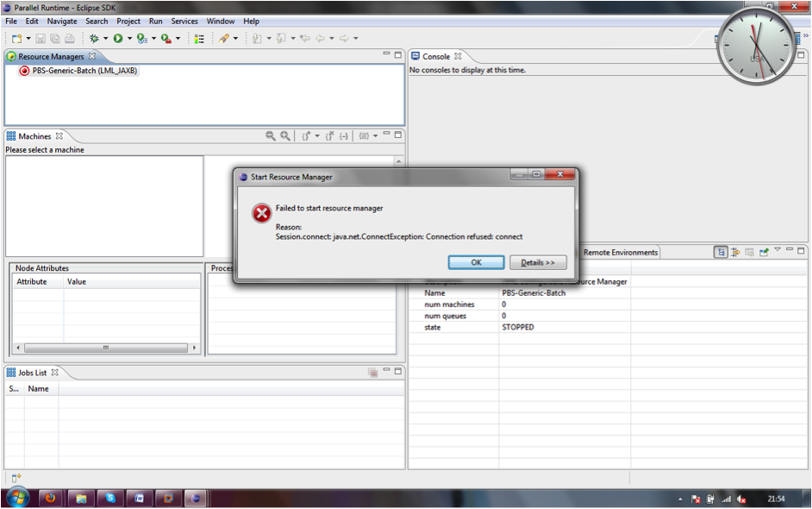Click the Create Set icon in Machines view

306,135
